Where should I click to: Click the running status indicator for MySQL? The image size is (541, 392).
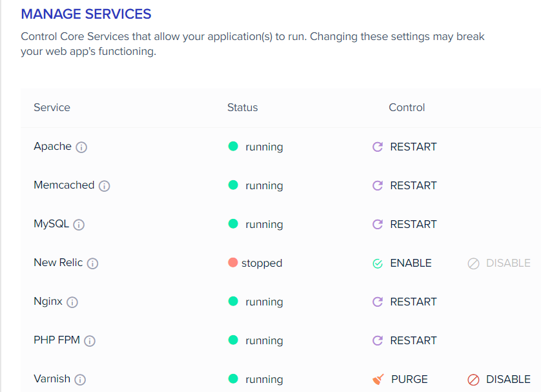tap(232, 224)
